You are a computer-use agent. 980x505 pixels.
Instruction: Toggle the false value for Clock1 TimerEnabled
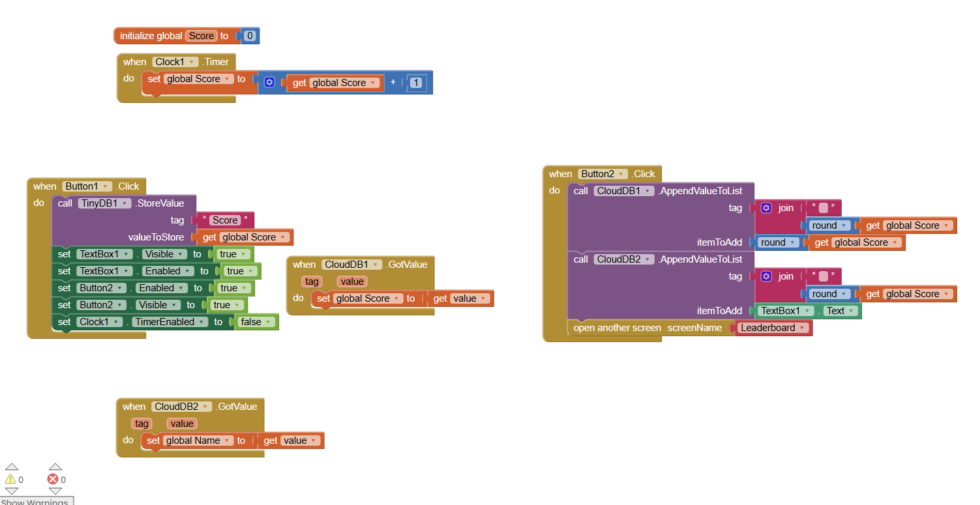255,322
